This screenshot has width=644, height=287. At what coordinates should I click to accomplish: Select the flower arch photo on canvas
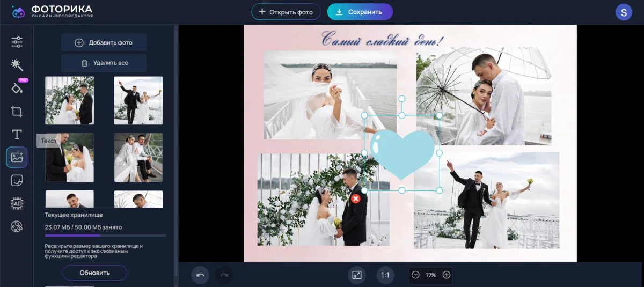tap(324, 200)
